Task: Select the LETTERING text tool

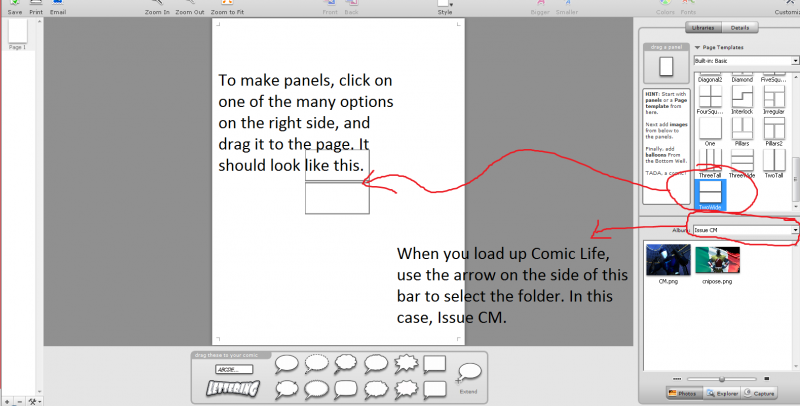Action: [233, 388]
